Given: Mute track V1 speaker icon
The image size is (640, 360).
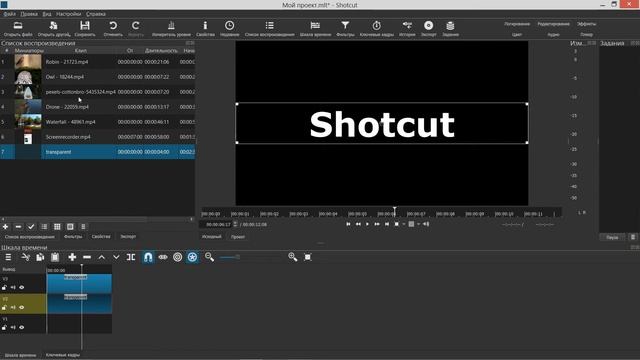Looking at the screenshot, I should point(13,327).
